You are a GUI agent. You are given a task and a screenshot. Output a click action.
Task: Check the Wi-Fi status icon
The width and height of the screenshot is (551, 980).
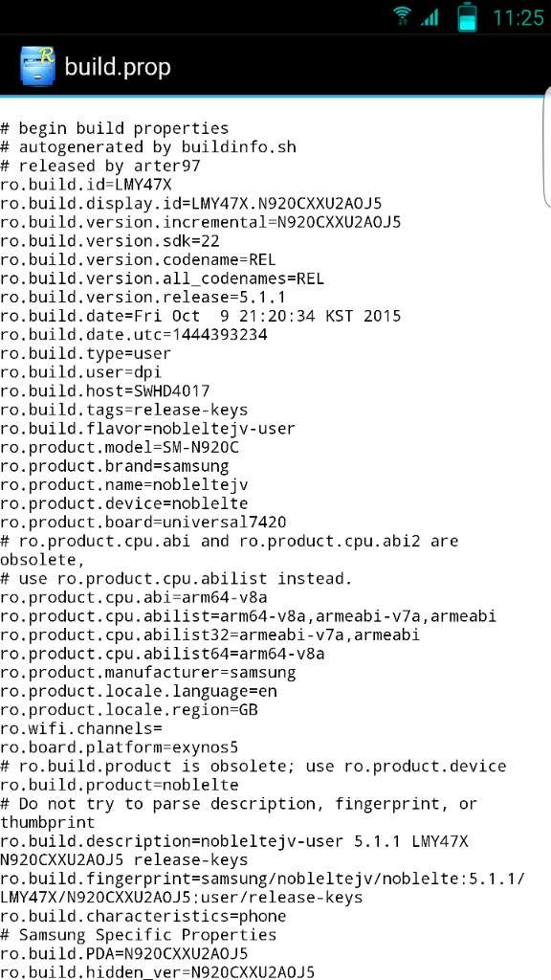(402, 16)
